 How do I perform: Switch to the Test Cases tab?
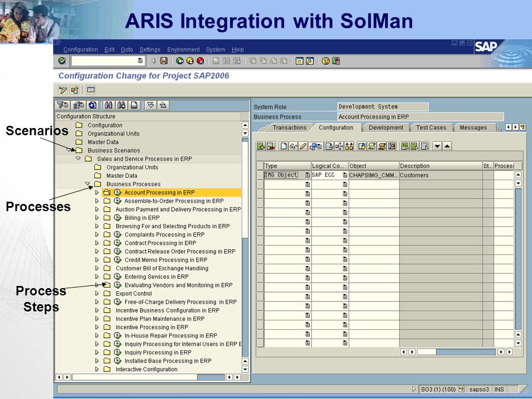pos(431,127)
